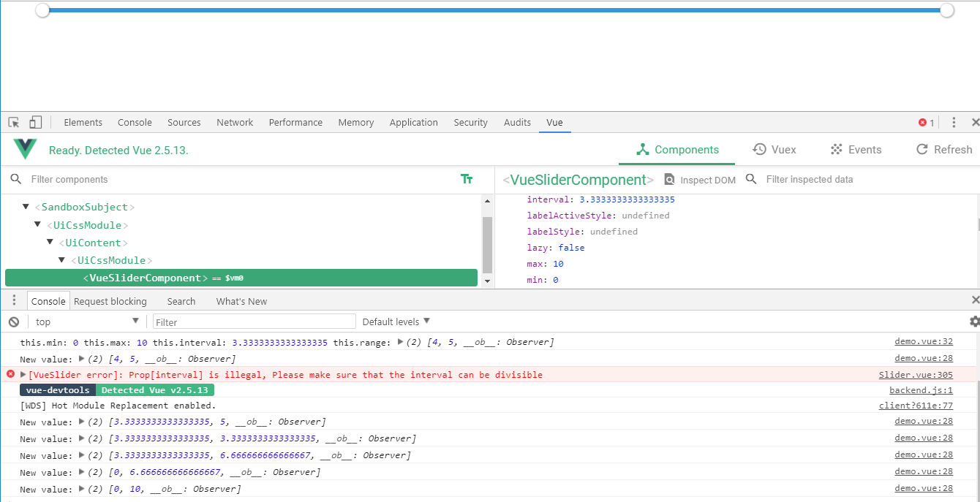The height and width of the screenshot is (502, 980).
Task: Open the Console panel tab
Action: [135, 123]
